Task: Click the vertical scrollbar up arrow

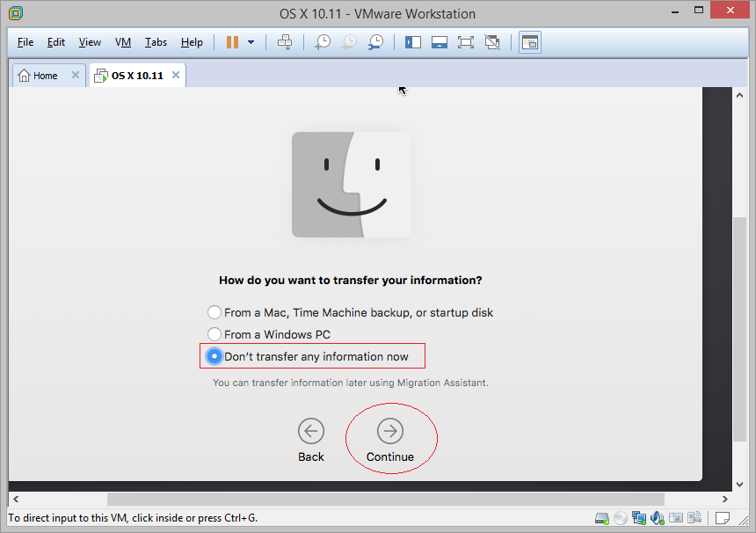Action: [739, 95]
